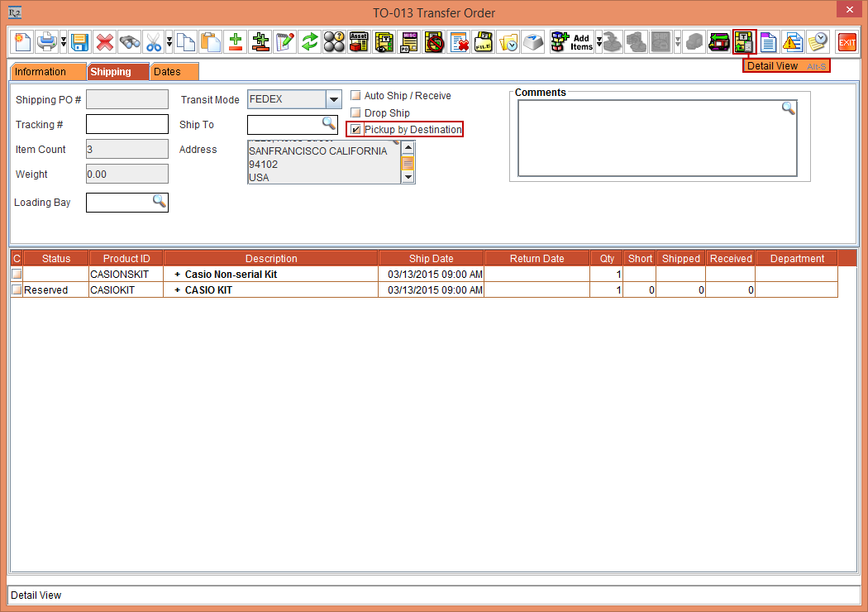This screenshot has height=612, width=868.
Task: Uncheck Pickup by Destination checkbox
Action: tap(355, 130)
